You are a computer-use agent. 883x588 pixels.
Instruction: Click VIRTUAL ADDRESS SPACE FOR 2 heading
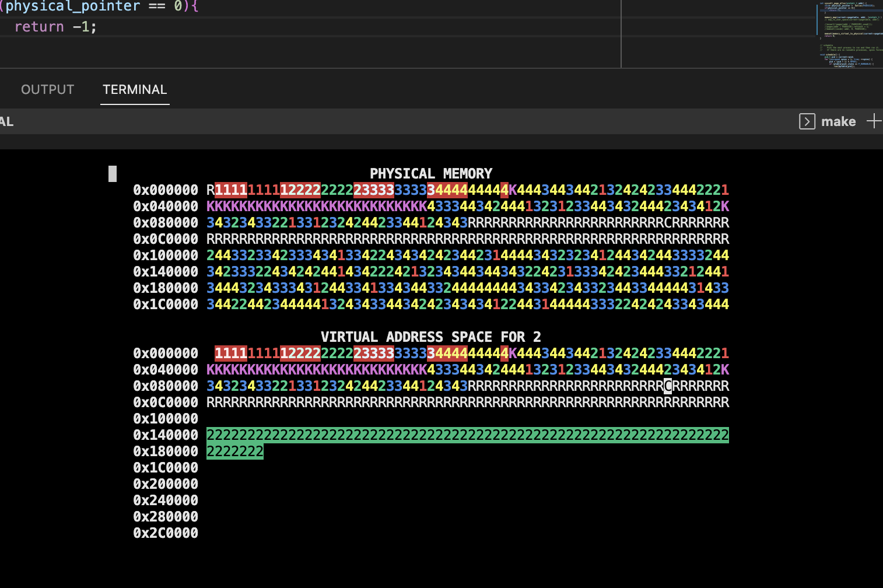[430, 337]
